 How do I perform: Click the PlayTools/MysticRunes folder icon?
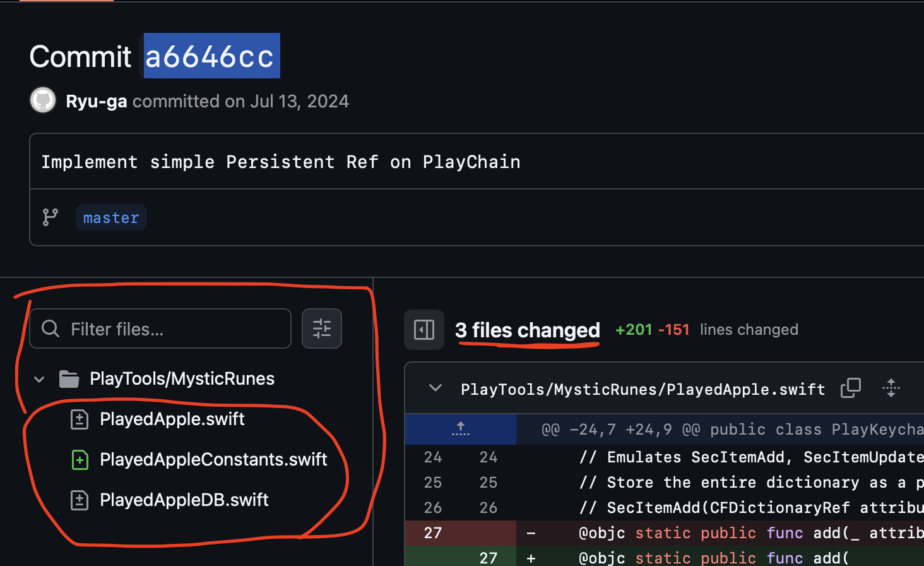[69, 379]
